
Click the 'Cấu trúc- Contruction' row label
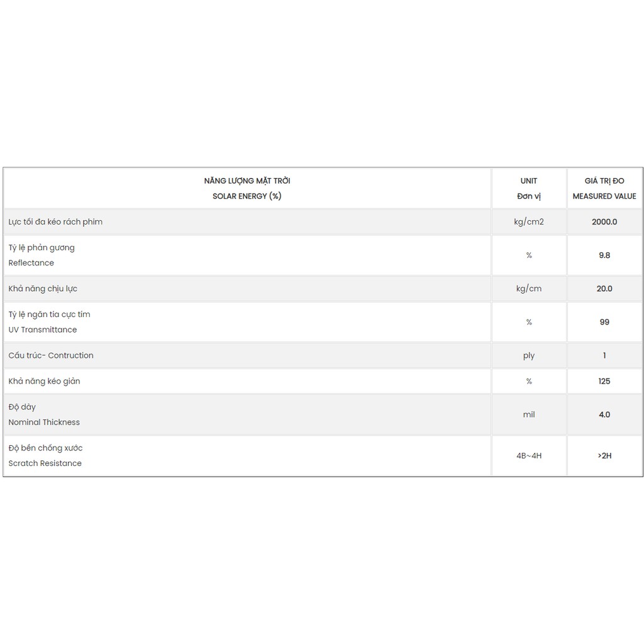tap(51, 355)
